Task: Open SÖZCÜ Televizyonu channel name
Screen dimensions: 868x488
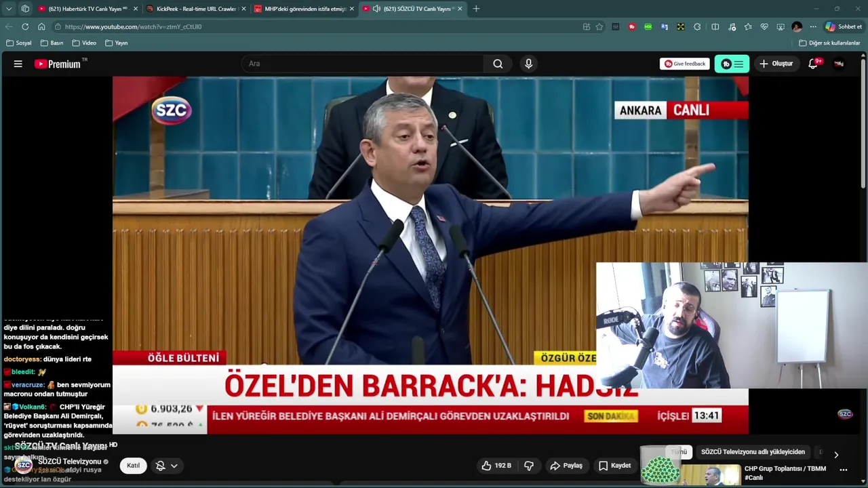Action: tap(69, 462)
